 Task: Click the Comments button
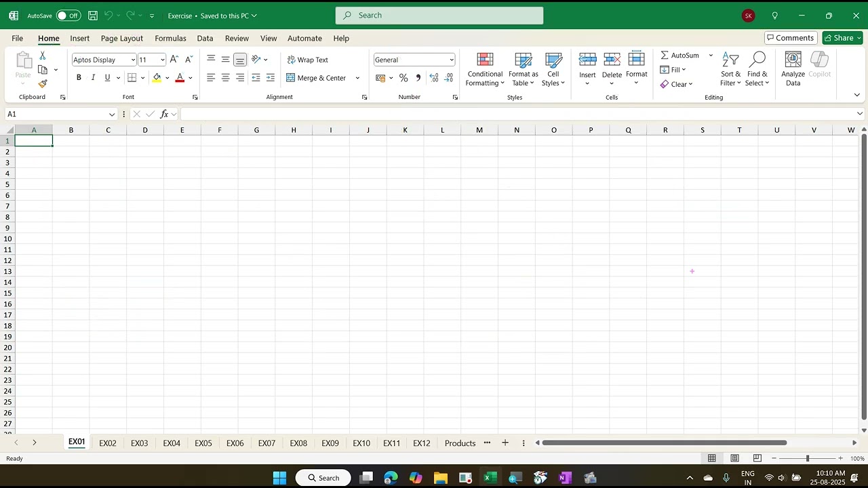pyautogui.click(x=791, y=38)
